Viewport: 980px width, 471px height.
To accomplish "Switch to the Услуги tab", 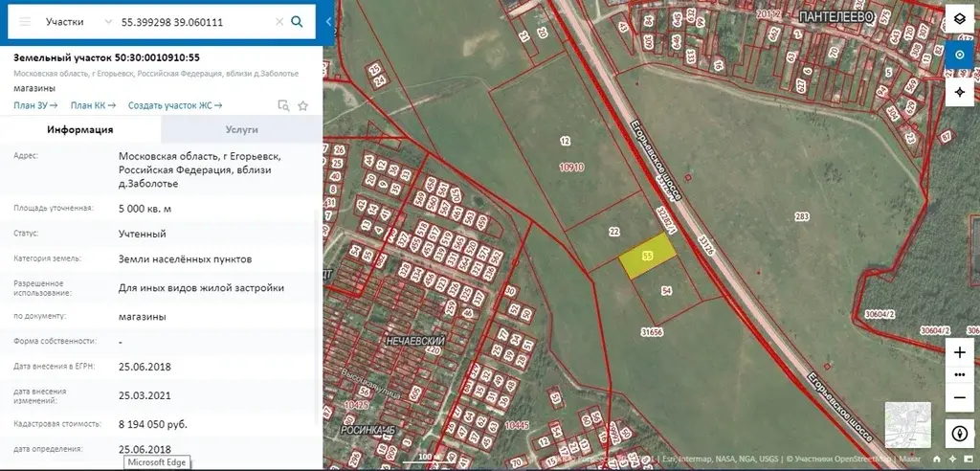I will click(x=241, y=129).
